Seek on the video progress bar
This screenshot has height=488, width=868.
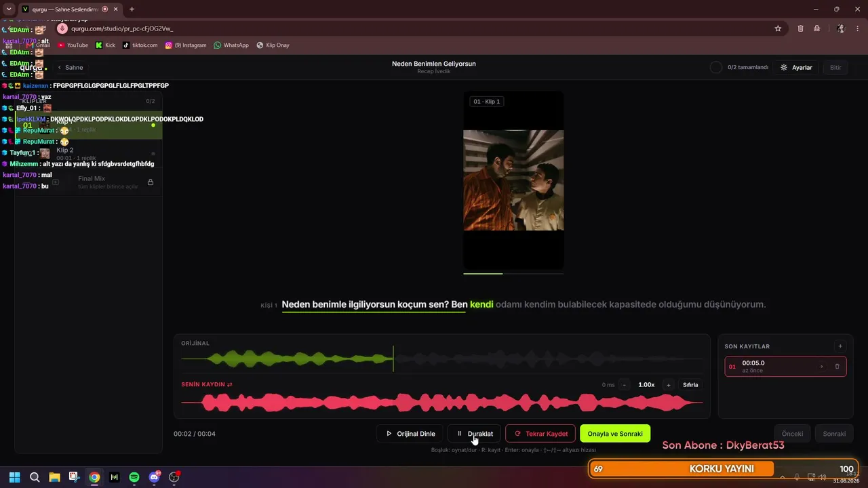(513, 273)
